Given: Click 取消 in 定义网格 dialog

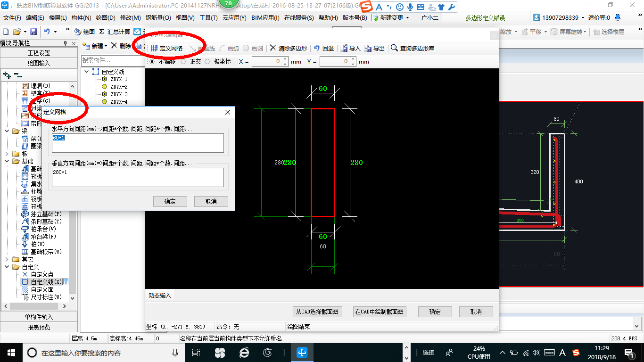Looking at the screenshot, I should pyautogui.click(x=211, y=201).
